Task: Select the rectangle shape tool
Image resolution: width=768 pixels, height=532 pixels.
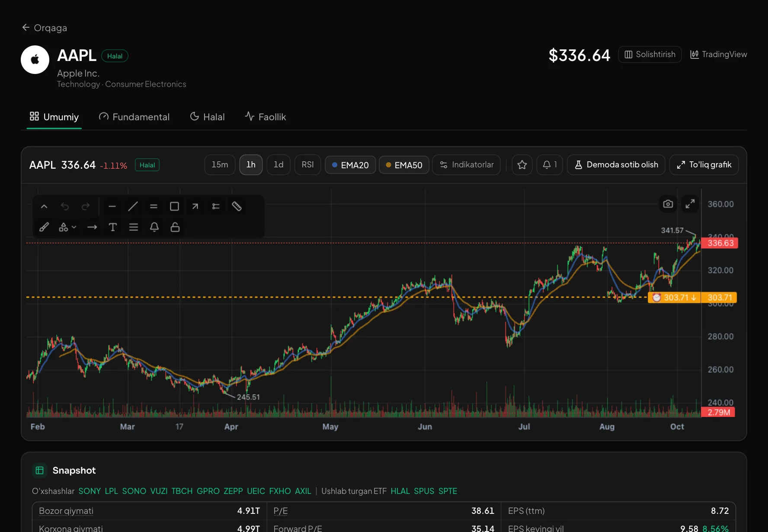Action: pos(174,206)
